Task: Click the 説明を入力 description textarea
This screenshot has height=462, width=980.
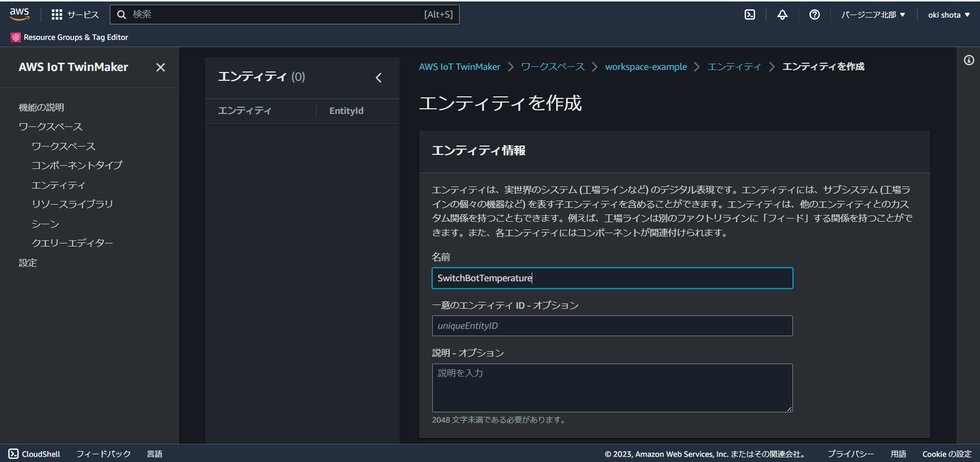Action: pyautogui.click(x=613, y=388)
